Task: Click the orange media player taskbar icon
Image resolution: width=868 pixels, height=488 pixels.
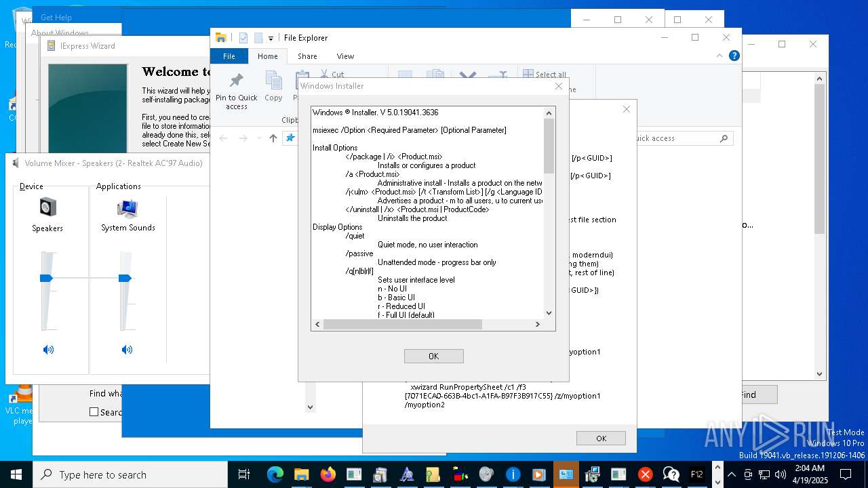Action: [539, 474]
